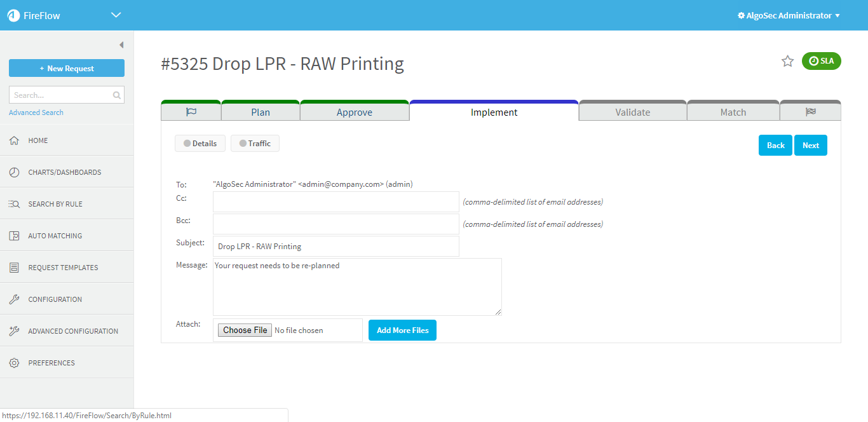Toggle the Traffic section
Screen dimensions: 868x422
255,144
